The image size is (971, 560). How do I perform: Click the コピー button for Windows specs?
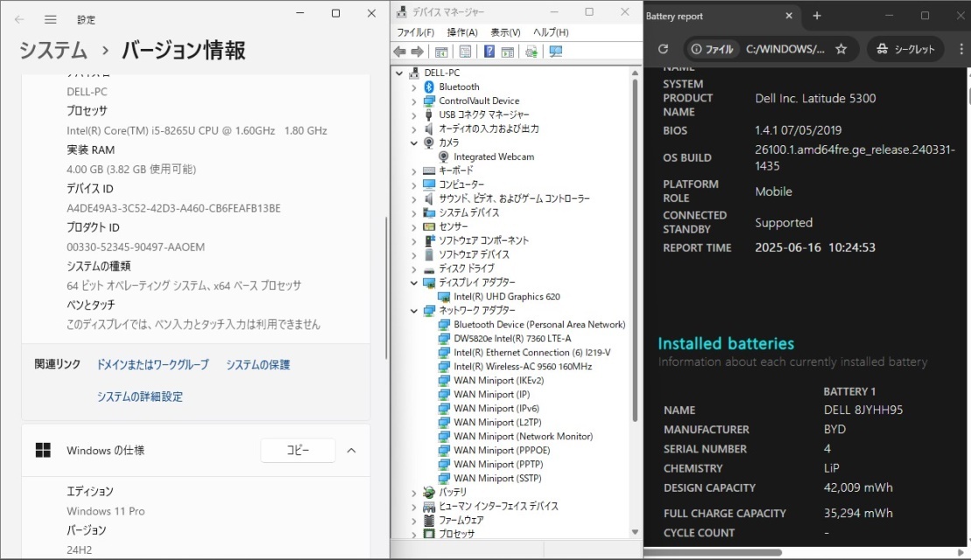point(298,450)
